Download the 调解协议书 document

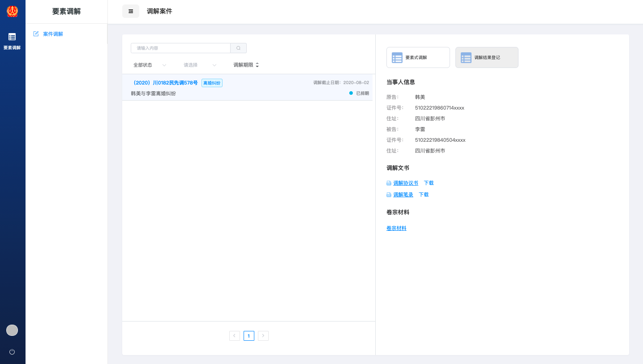[x=429, y=183]
